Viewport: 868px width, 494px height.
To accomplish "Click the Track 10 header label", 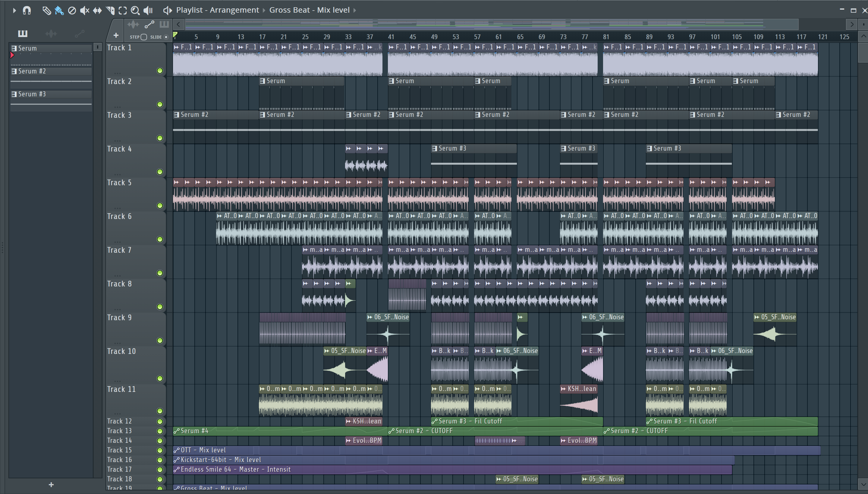I will coord(121,352).
